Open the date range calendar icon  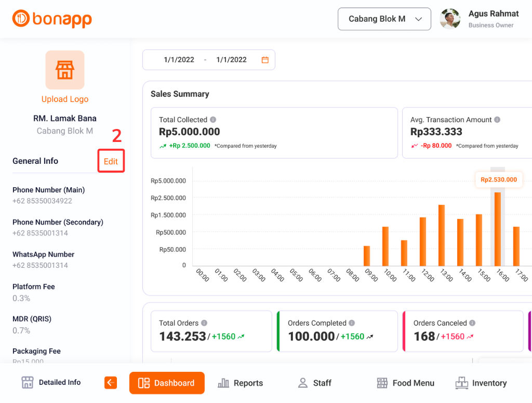[x=265, y=60]
